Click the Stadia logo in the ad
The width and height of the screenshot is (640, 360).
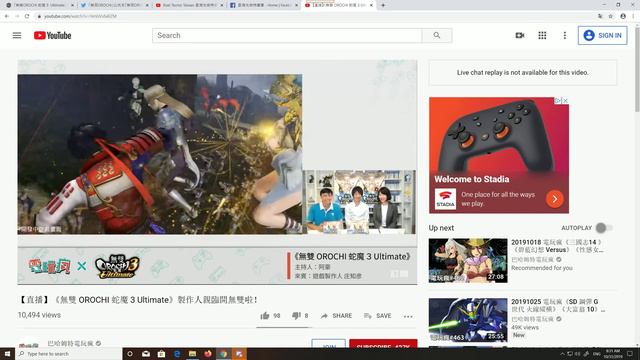click(445, 199)
